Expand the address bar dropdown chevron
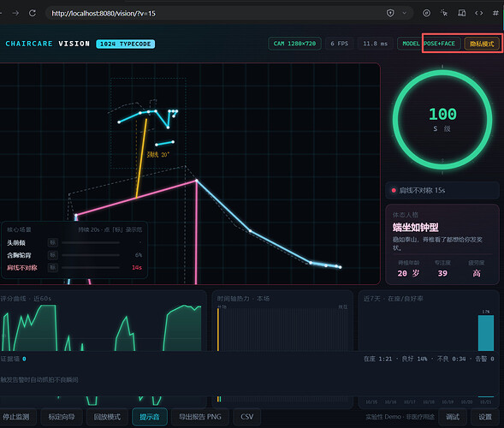Viewport: 504px width, 428px height. click(x=405, y=13)
